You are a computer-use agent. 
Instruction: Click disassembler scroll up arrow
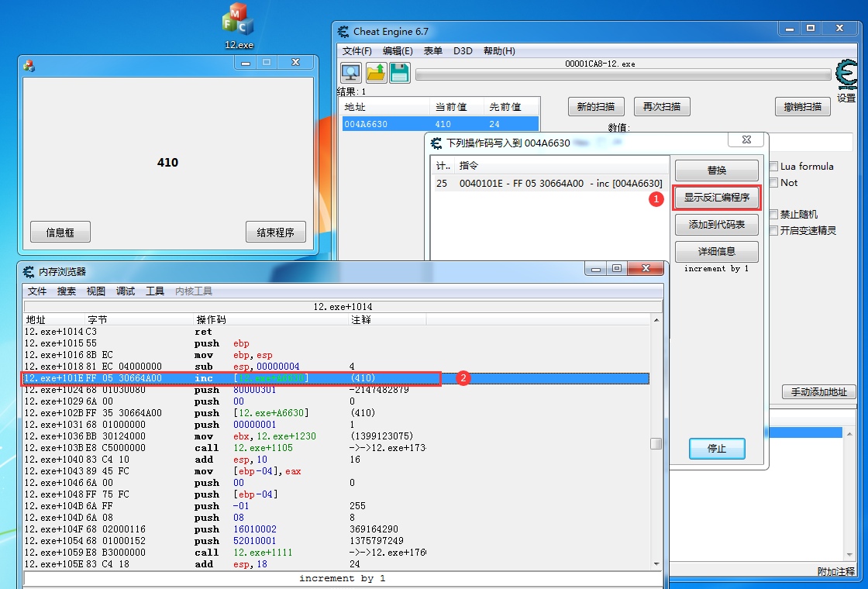click(x=656, y=320)
